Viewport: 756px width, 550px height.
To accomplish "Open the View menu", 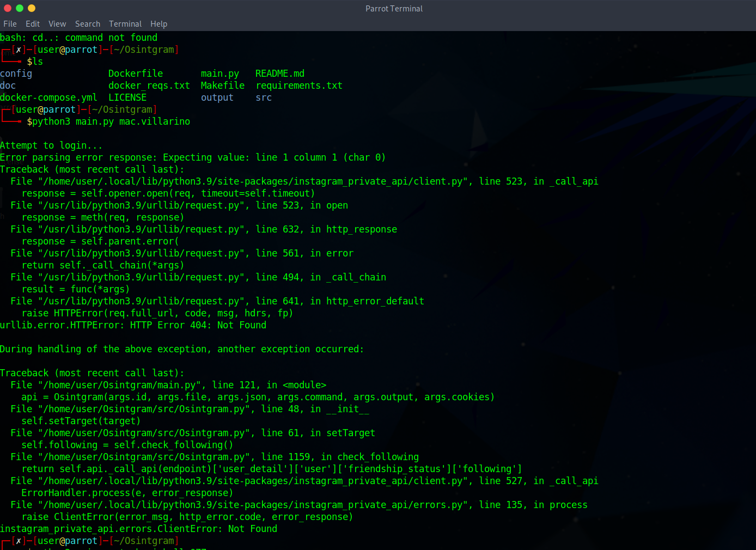I will pyautogui.click(x=57, y=23).
